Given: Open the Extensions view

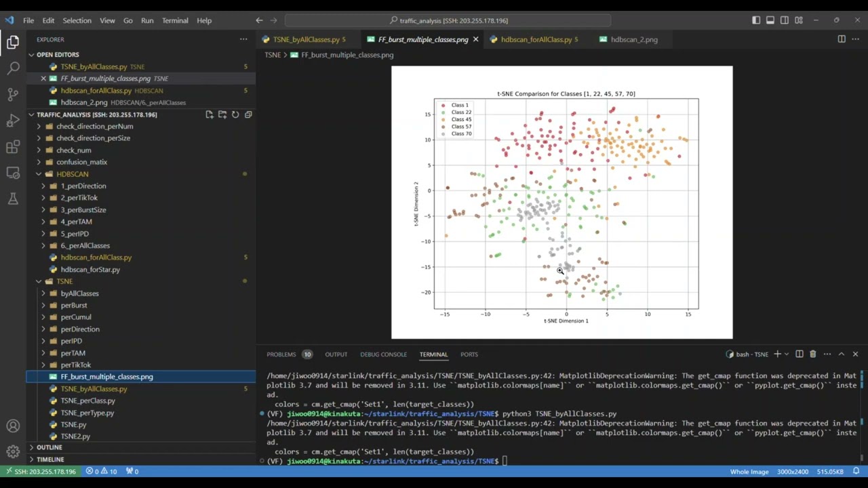Looking at the screenshot, I should (x=13, y=146).
